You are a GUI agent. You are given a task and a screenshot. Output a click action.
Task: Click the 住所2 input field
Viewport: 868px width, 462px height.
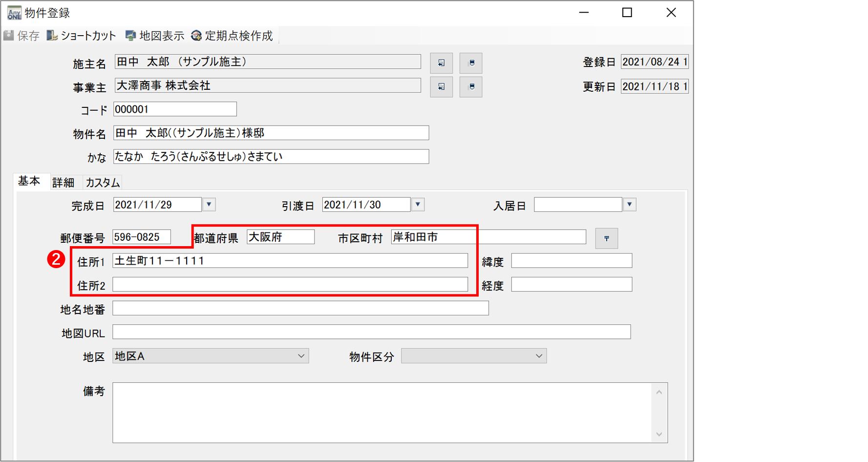tap(290, 285)
